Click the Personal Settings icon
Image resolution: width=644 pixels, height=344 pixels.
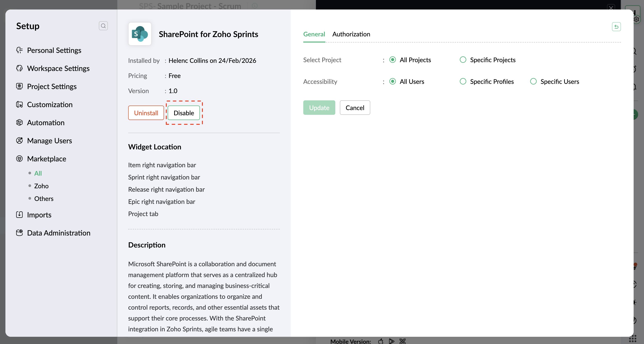click(19, 50)
